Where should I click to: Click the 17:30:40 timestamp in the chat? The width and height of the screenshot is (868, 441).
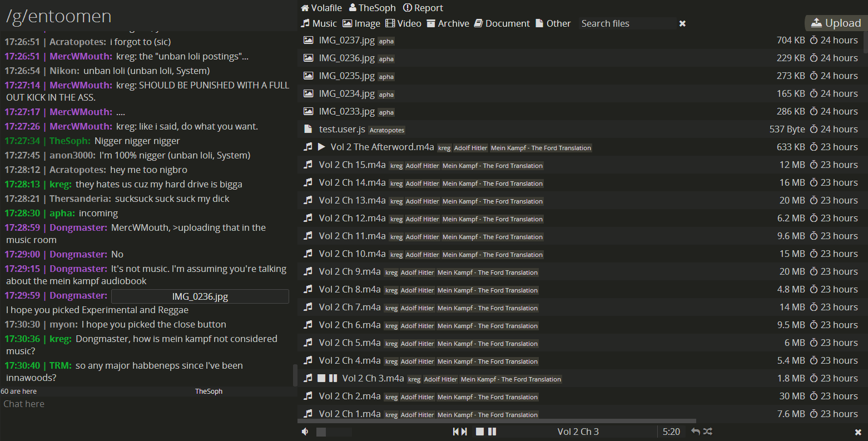22,365
